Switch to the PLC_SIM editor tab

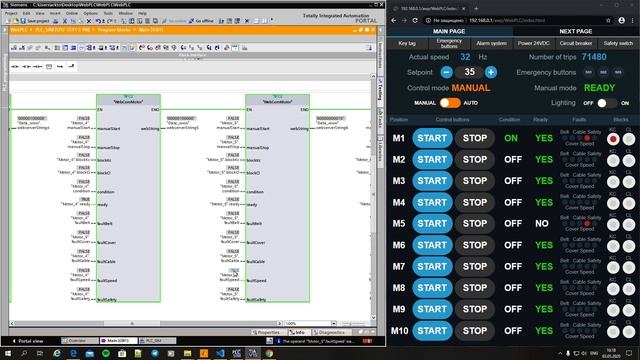[157, 340]
